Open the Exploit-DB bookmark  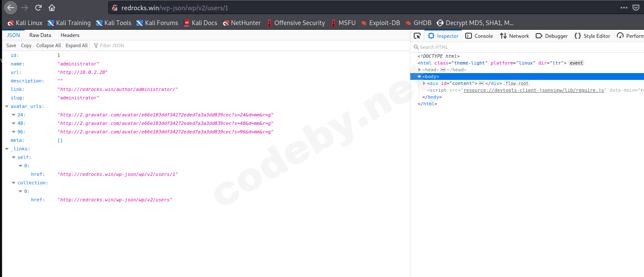pos(380,23)
